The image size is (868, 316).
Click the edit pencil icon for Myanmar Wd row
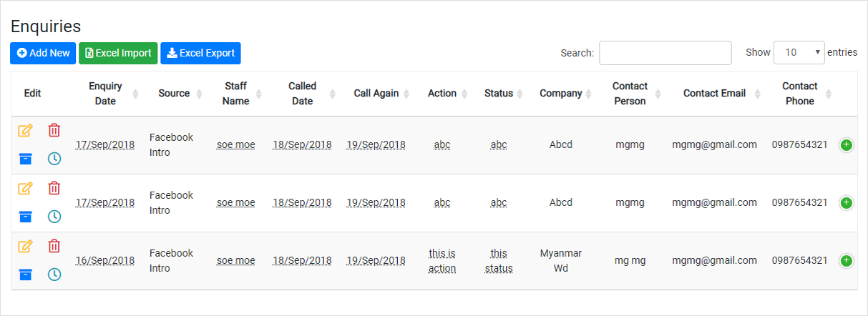coord(25,246)
